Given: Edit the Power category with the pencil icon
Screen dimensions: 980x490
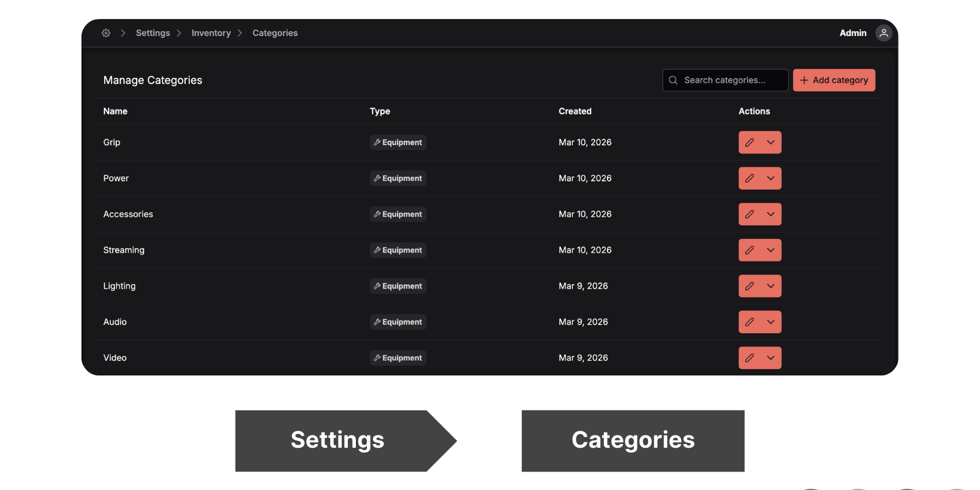Looking at the screenshot, I should 750,178.
